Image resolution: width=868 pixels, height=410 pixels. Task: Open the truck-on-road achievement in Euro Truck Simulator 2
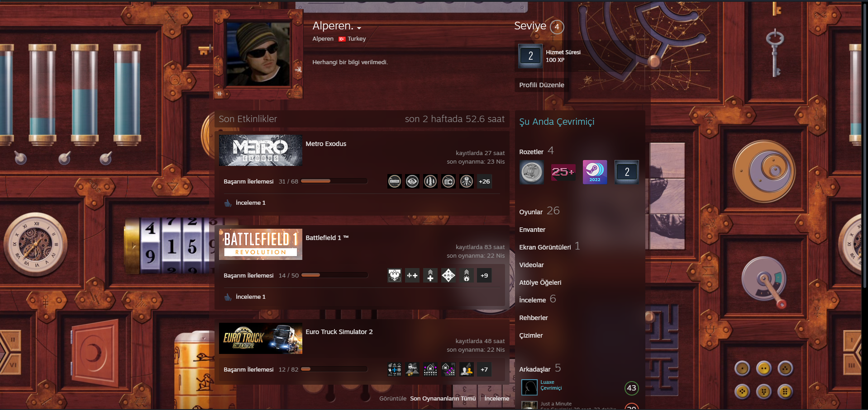412,369
